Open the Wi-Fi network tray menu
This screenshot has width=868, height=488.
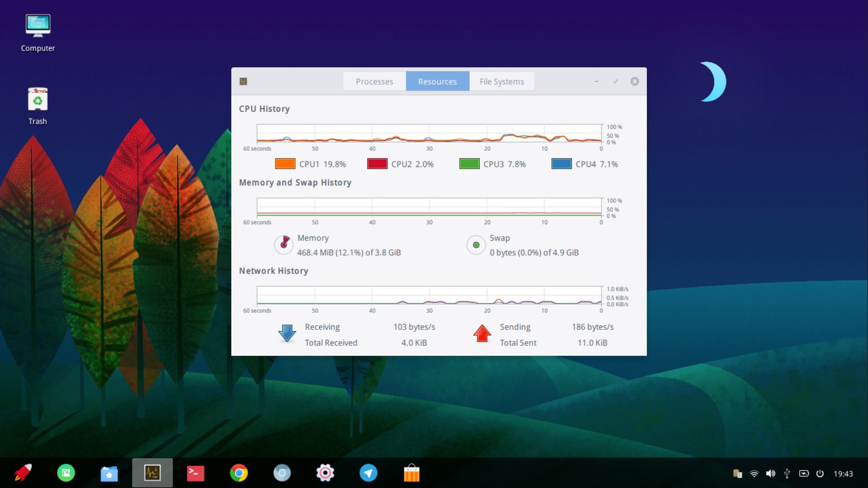(754, 474)
